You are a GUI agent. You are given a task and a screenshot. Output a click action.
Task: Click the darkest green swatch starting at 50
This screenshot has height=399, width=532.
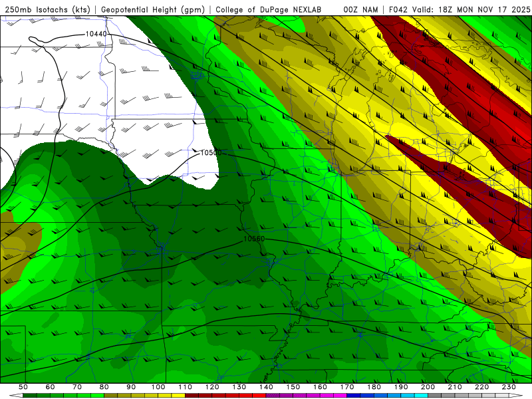pos(30,395)
